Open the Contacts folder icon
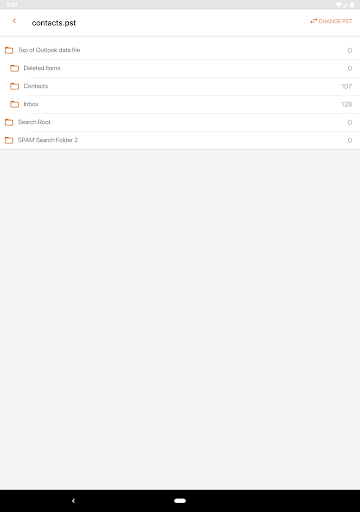Image resolution: width=360 pixels, height=512 pixels. 15,86
